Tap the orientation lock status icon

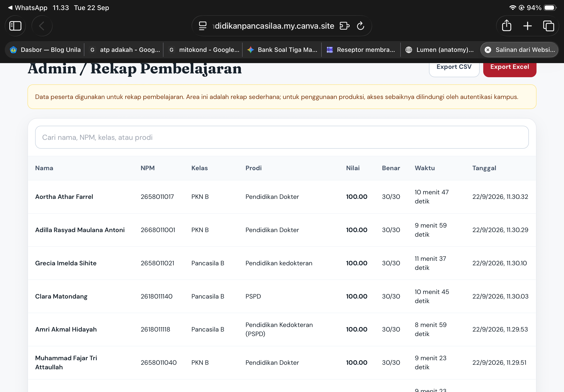(521, 8)
